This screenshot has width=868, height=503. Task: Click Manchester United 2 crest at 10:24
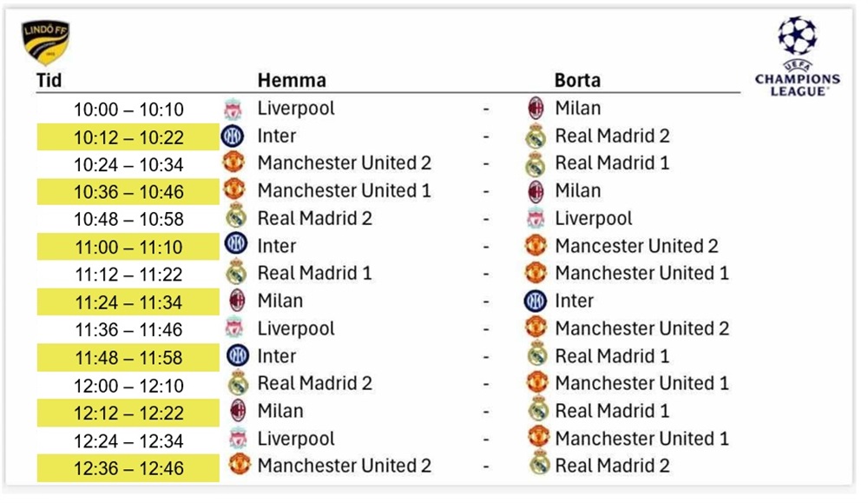point(233,163)
